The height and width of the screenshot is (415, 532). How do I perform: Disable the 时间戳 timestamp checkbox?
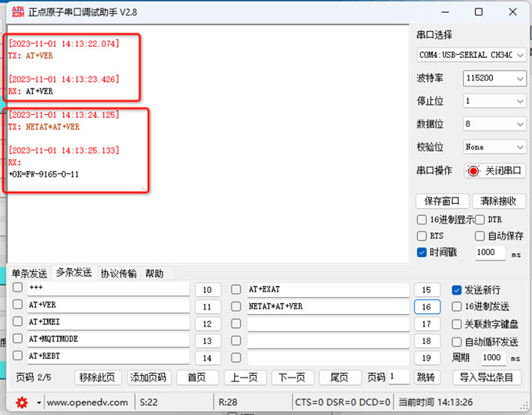(x=422, y=252)
